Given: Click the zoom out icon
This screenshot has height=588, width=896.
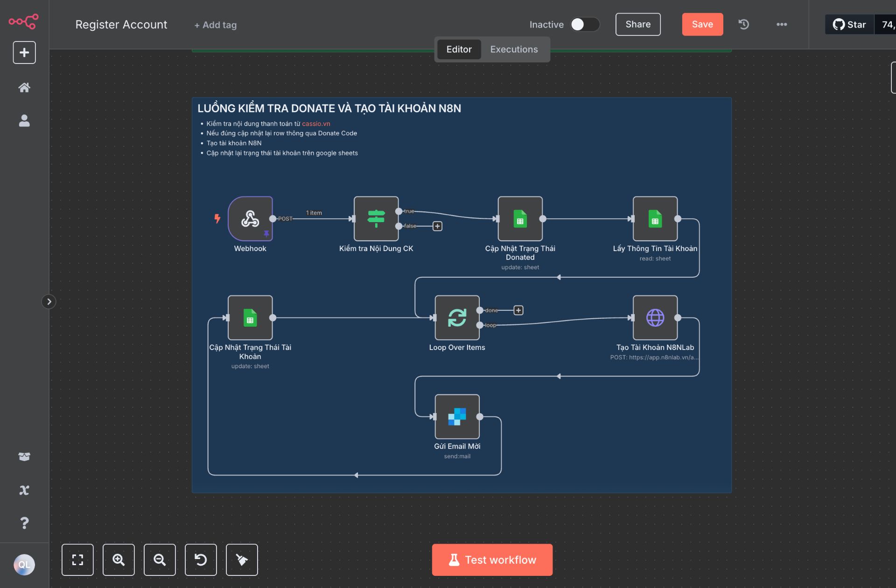Looking at the screenshot, I should tap(160, 560).
